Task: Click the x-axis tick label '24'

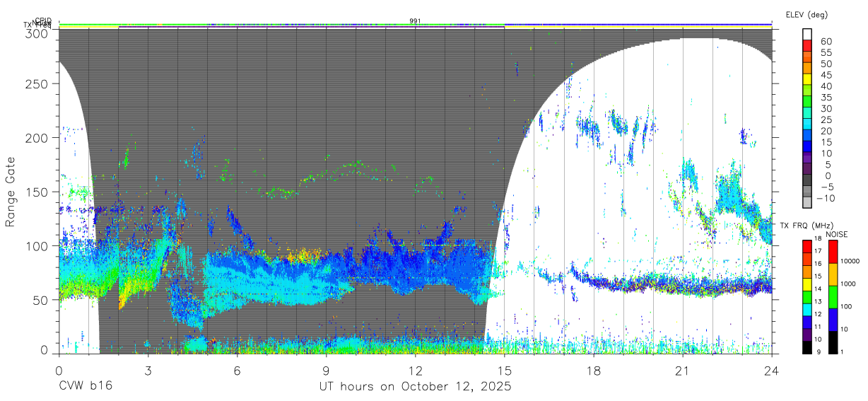Action: (772, 371)
